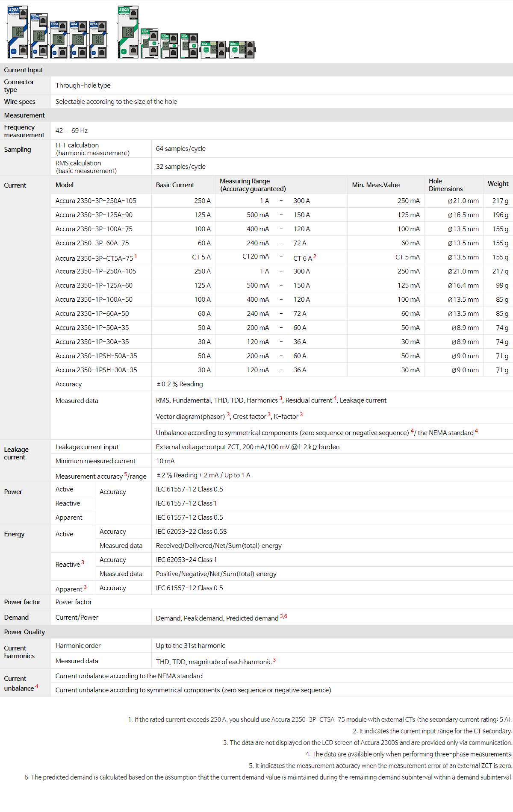Select model "Accura 2350-3P-125A-90"

pos(94,215)
